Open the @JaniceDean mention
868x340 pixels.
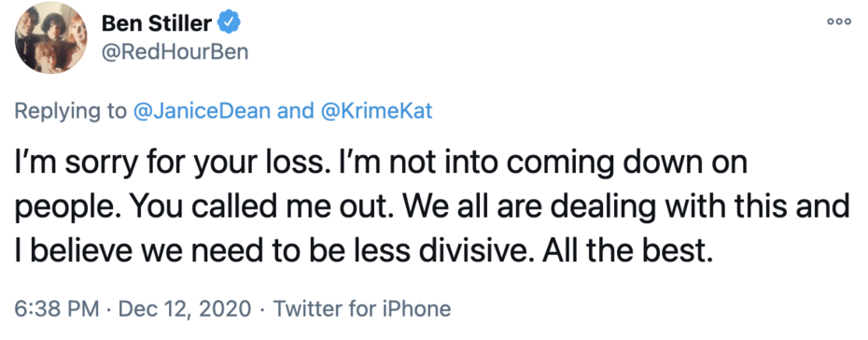click(202, 111)
